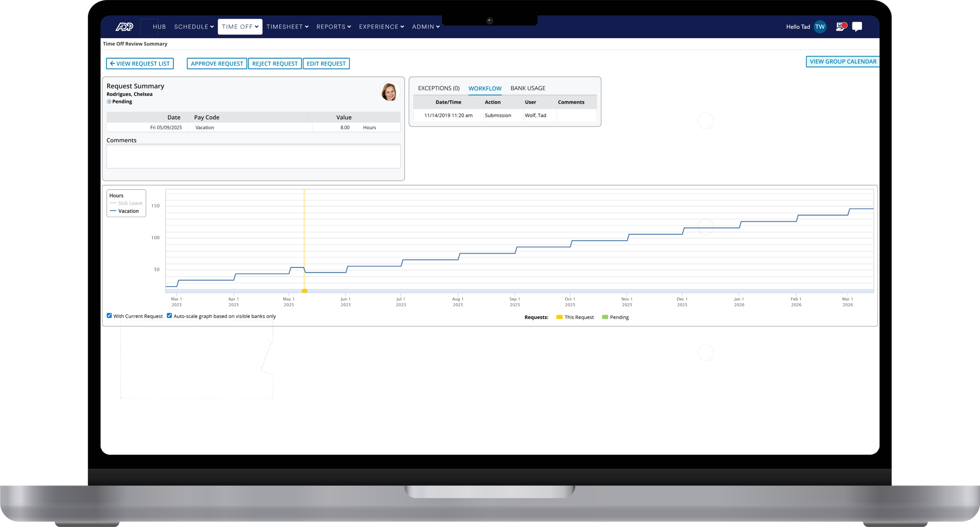Expand the Schedule dropdown menu
The image size is (980, 527).
pyautogui.click(x=194, y=27)
